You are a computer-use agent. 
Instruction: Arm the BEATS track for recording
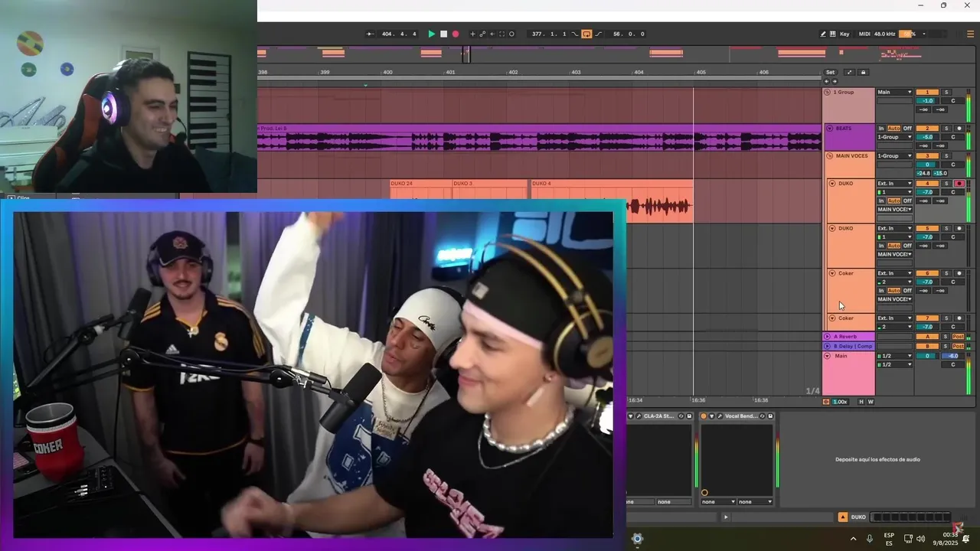point(959,129)
